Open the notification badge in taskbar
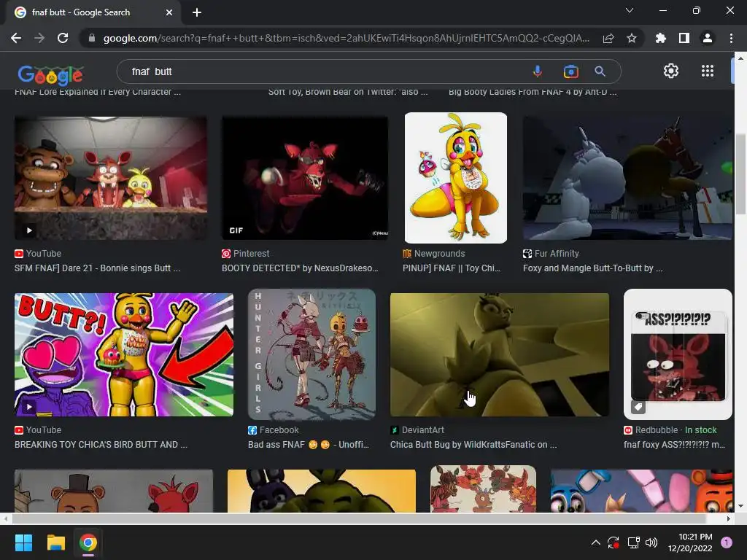The height and width of the screenshot is (560, 747). click(727, 542)
